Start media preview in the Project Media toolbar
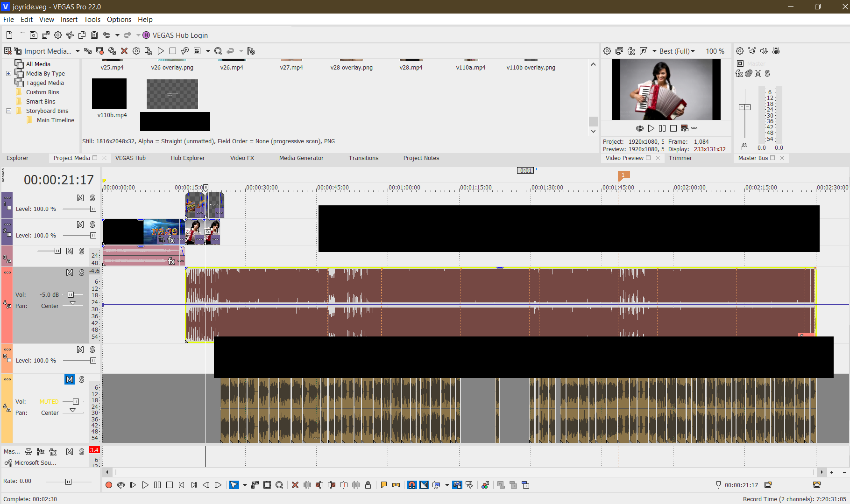Image resolution: width=850 pixels, height=504 pixels. click(161, 51)
